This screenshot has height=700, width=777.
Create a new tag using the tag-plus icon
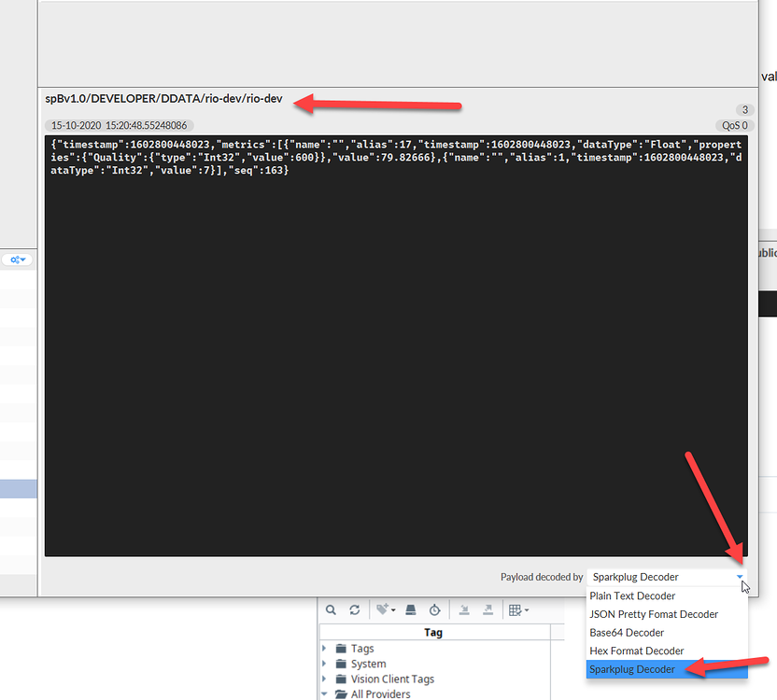tap(381, 609)
